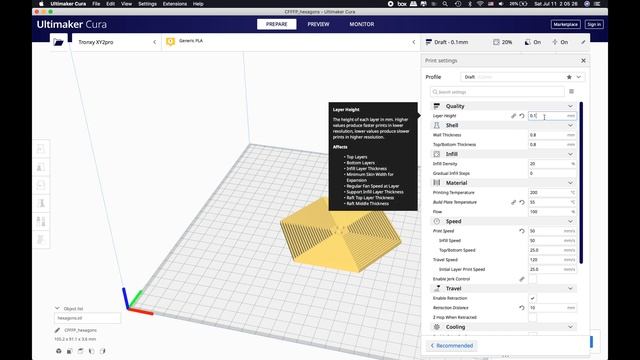The image size is (640, 360).
Task: Reset Retraction Distance with the revert arrow
Action: (522, 308)
